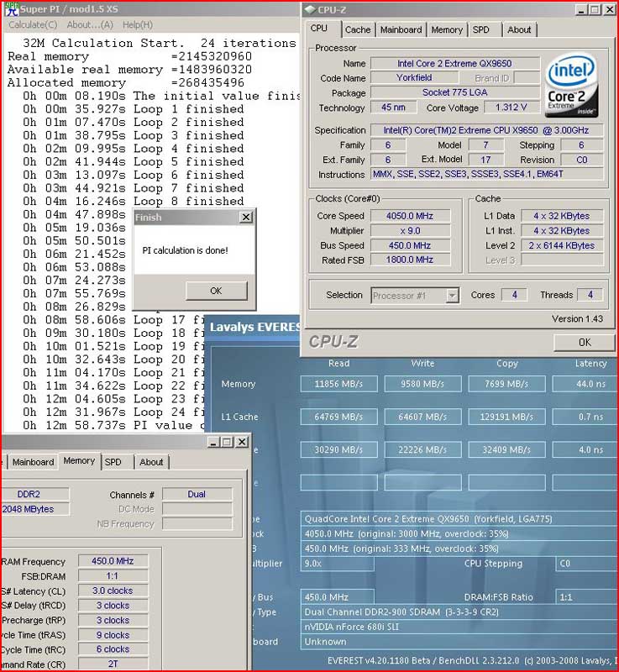Click L1 Cache Read value 64769 MB/s
Viewport: 619px width, 672px height.
click(338, 417)
